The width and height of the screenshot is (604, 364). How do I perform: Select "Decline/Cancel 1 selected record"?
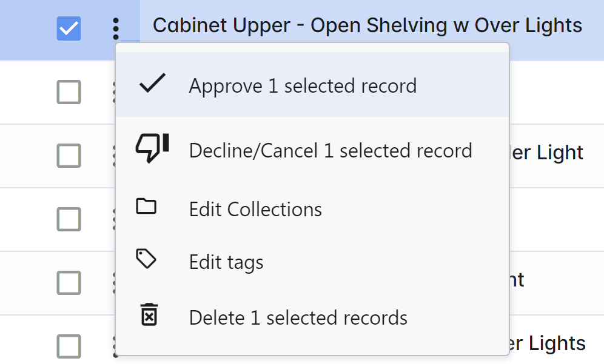(331, 150)
